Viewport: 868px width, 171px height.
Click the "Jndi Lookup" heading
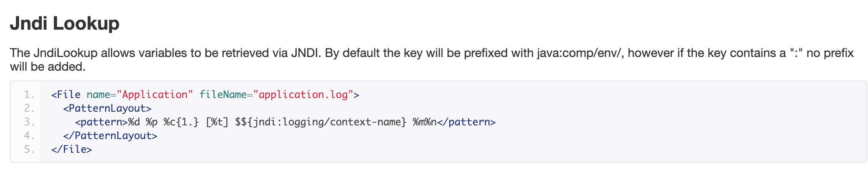(x=65, y=24)
